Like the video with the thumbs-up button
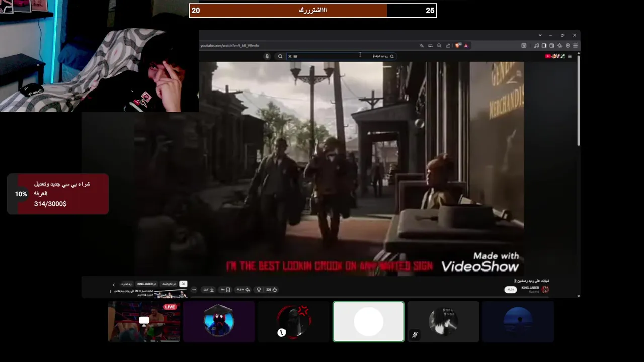644x362 pixels. click(x=272, y=290)
